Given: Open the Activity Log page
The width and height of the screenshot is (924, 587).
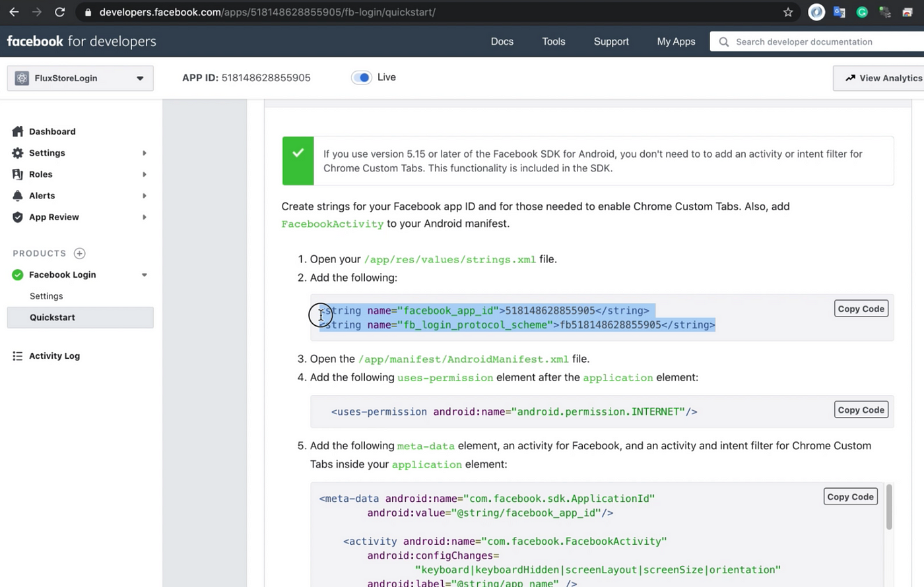Looking at the screenshot, I should (54, 355).
